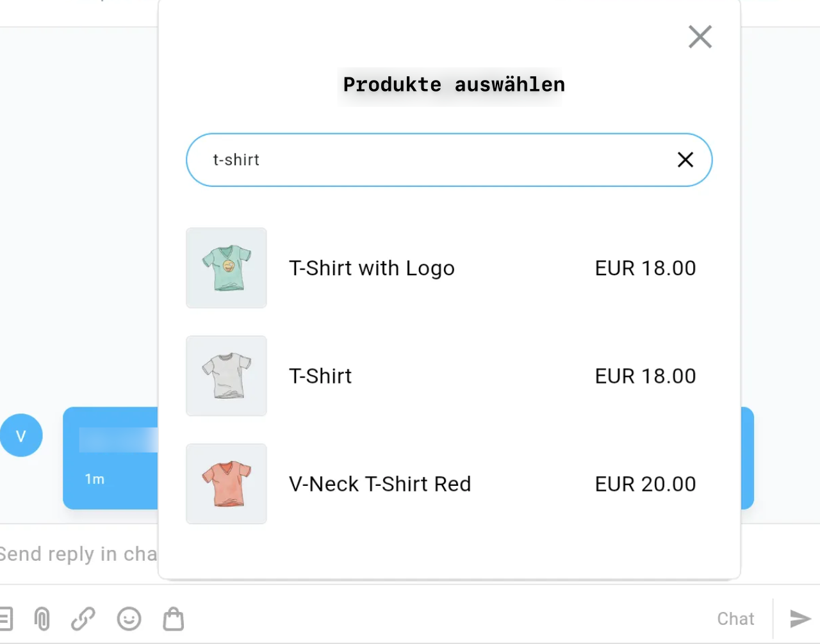Clear the t-shirt search query with the X
The image size is (820, 644).
pos(685,160)
